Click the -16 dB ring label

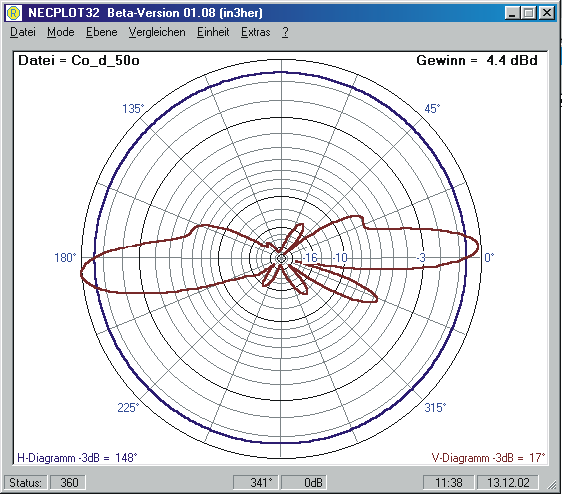point(310,258)
